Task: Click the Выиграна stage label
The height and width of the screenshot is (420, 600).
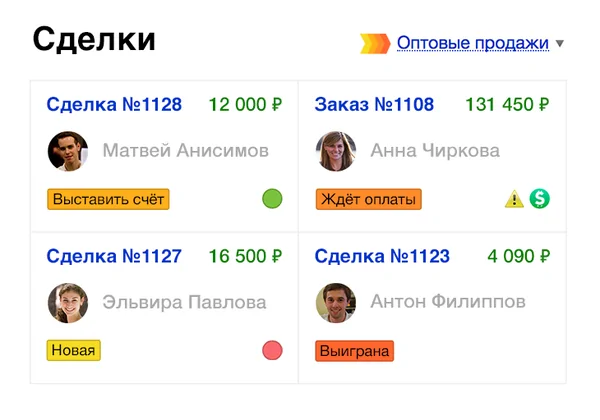Action: pyautogui.click(x=354, y=350)
